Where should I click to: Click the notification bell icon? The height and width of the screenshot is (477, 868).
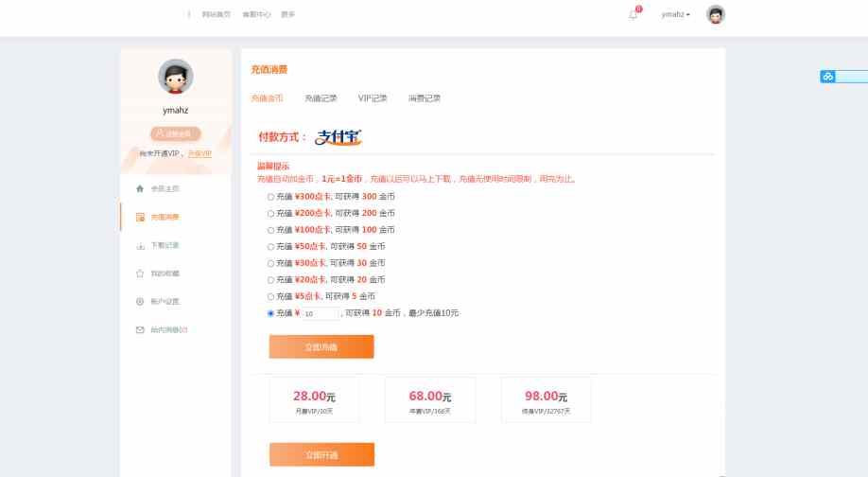634,14
